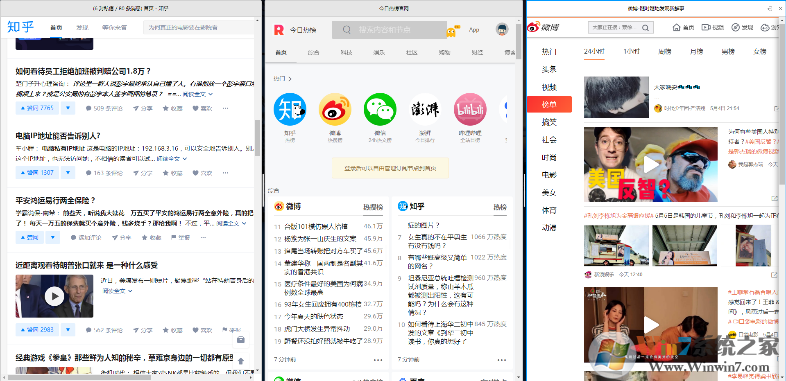The image size is (786, 381).
Task: Upvote 赞同 2765 on the 1.8万 question
Action: pyautogui.click(x=37, y=108)
